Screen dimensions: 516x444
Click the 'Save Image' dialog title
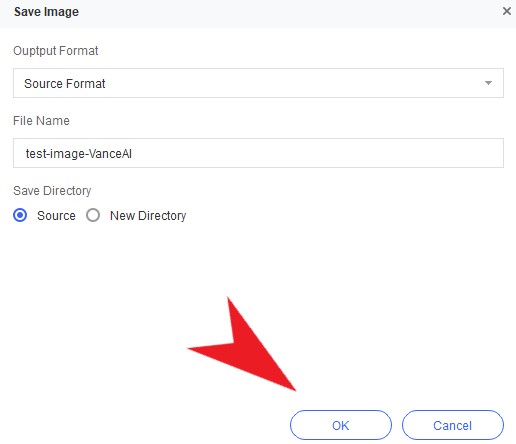[46, 12]
